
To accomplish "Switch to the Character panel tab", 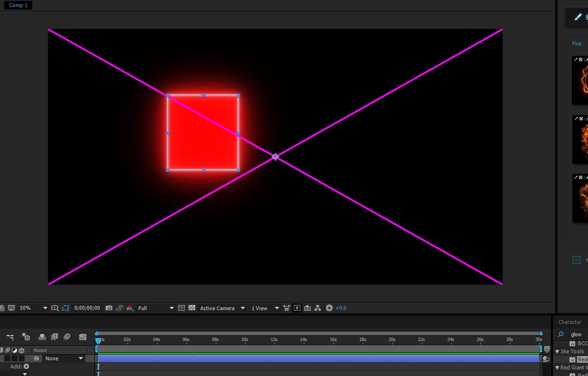I will [x=570, y=322].
